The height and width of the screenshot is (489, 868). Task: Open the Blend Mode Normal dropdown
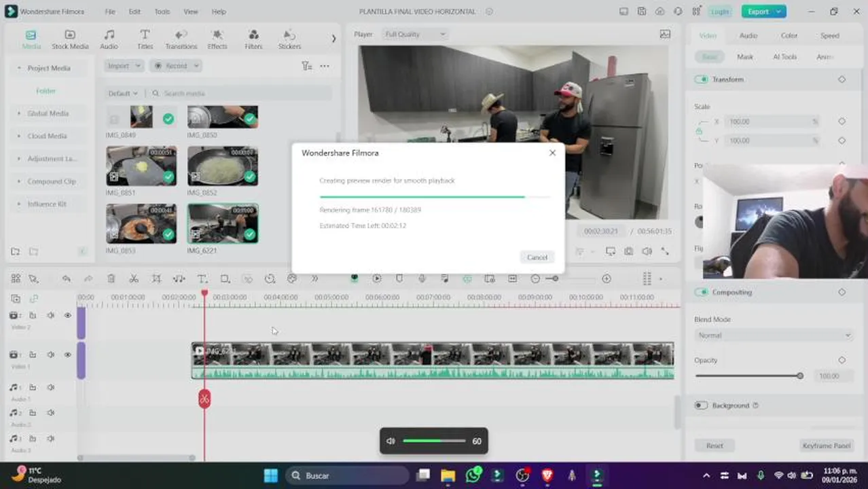774,336
